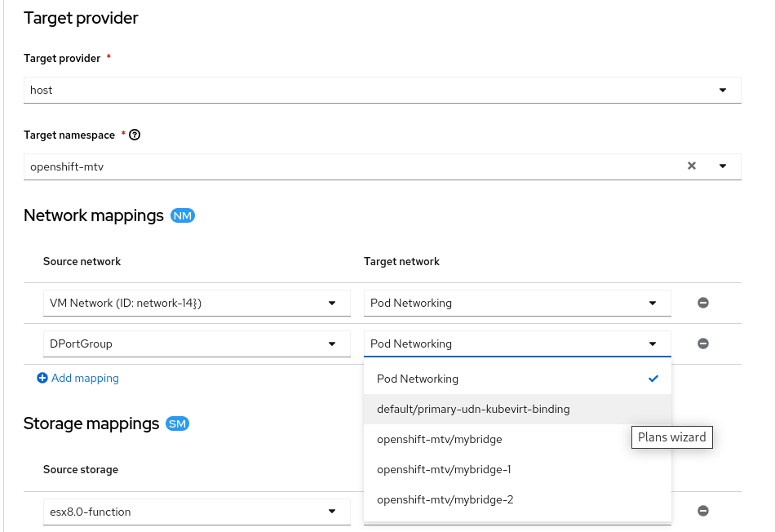
Task: Remove the esx8.0-function storage mapping
Action: 703,512
